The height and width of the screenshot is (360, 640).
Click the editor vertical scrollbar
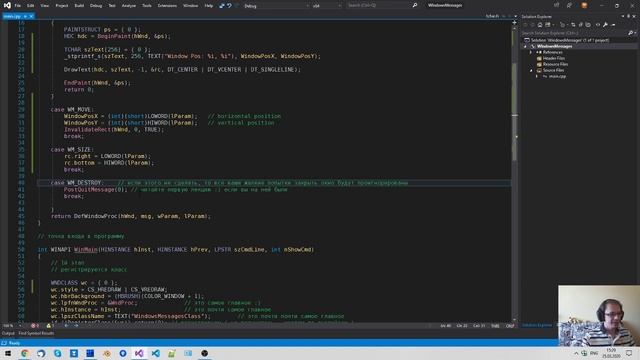[x=515, y=171]
